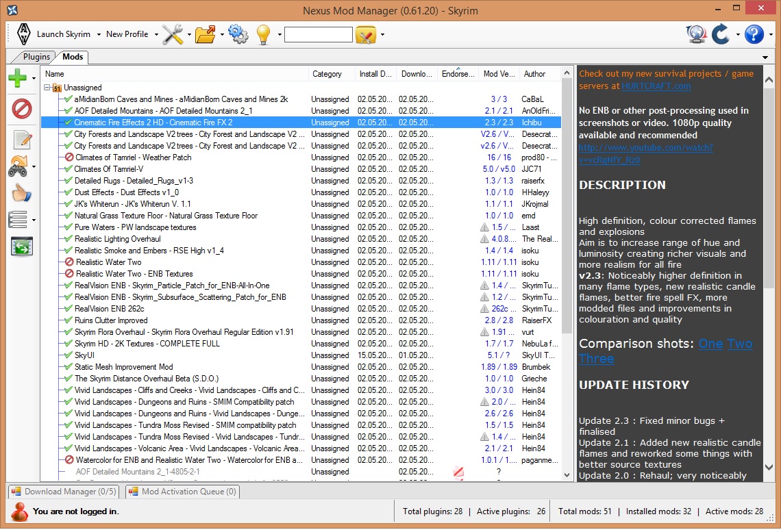Click the description panel scroll down arrow
The image size is (781, 532).
(x=769, y=468)
